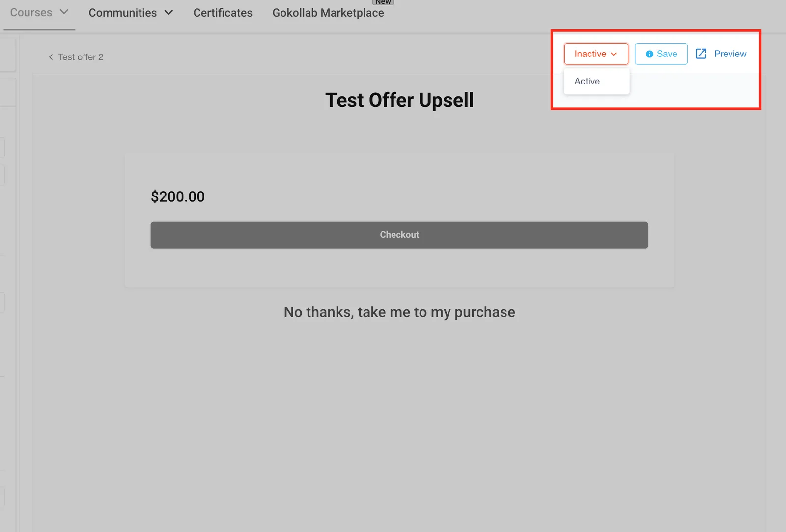Open the Gokollab Marketplace tab
The image size is (786, 532).
328,13
